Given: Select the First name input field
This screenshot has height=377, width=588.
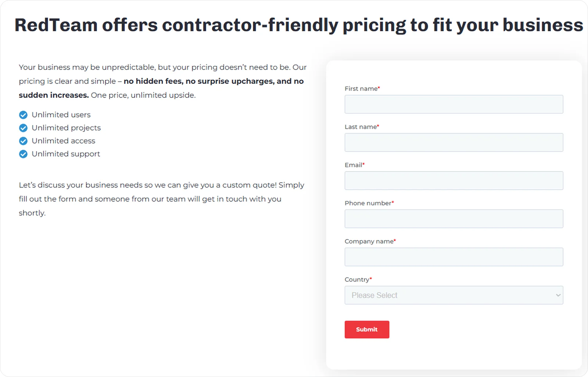Looking at the screenshot, I should click(x=454, y=104).
